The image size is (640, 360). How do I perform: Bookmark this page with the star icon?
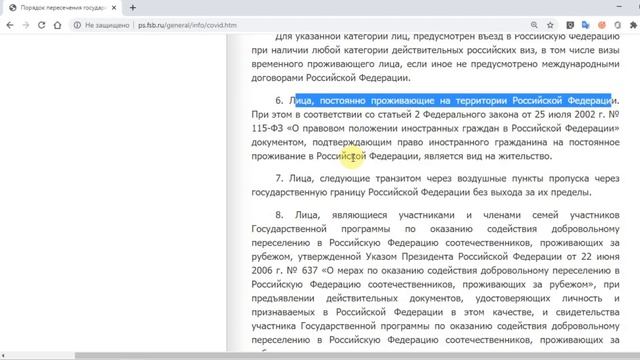[x=550, y=25]
